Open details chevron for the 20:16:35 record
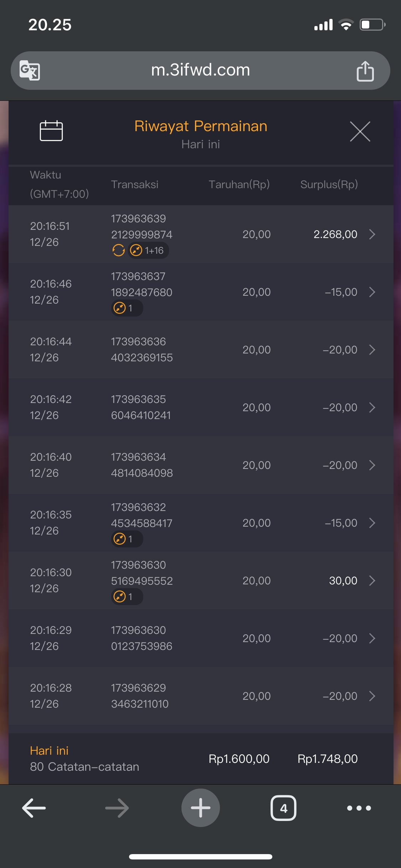This screenshot has width=401, height=868. [x=372, y=523]
